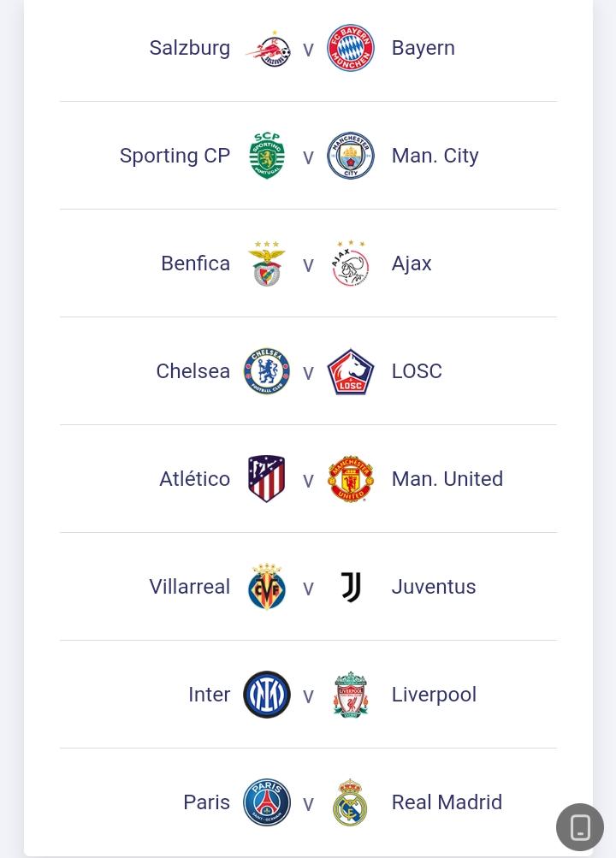
Task: Tap the Atlético Madrid crest
Action: click(x=267, y=479)
